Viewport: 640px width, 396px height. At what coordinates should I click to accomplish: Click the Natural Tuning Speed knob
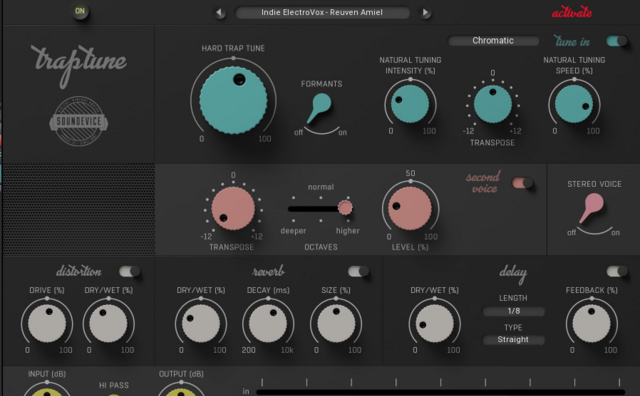pyautogui.click(x=574, y=104)
